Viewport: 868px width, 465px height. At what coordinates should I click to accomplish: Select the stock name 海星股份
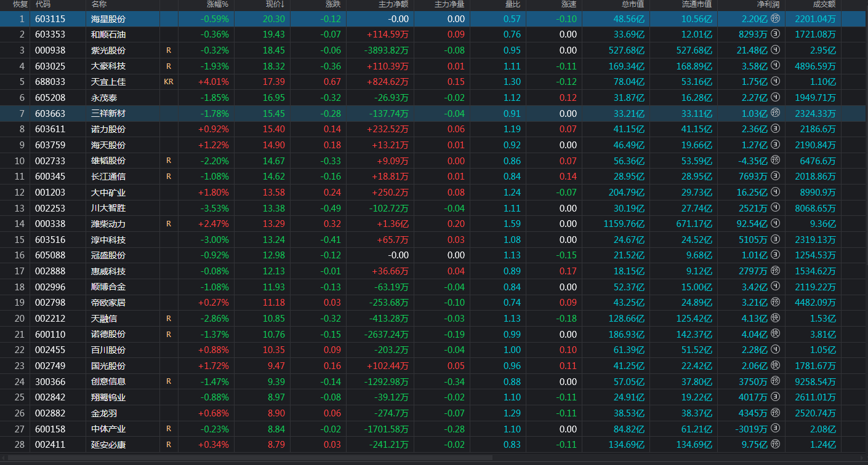108,19
